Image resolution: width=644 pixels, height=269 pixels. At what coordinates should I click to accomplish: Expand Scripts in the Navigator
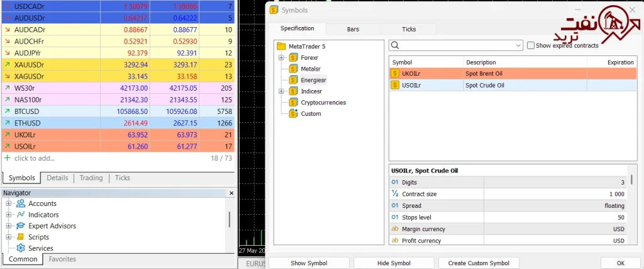[9, 237]
